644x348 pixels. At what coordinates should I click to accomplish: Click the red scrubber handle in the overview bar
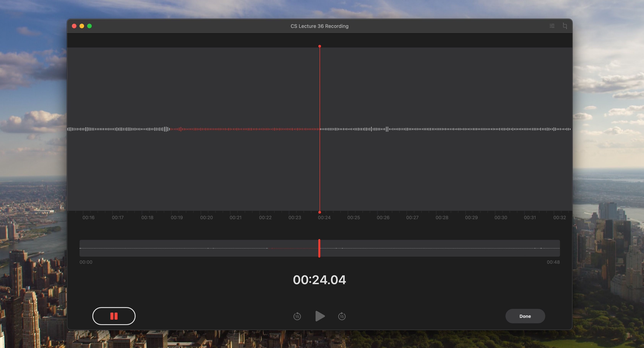319,248
